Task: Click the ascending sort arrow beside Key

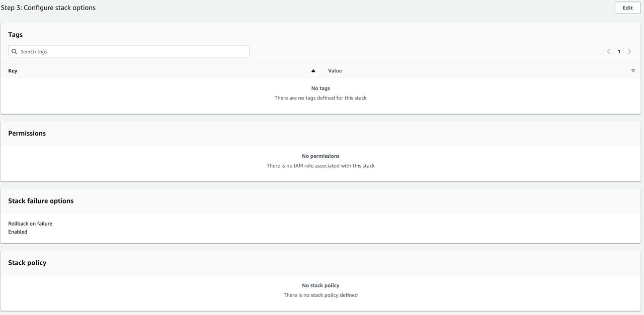Action: pos(313,71)
